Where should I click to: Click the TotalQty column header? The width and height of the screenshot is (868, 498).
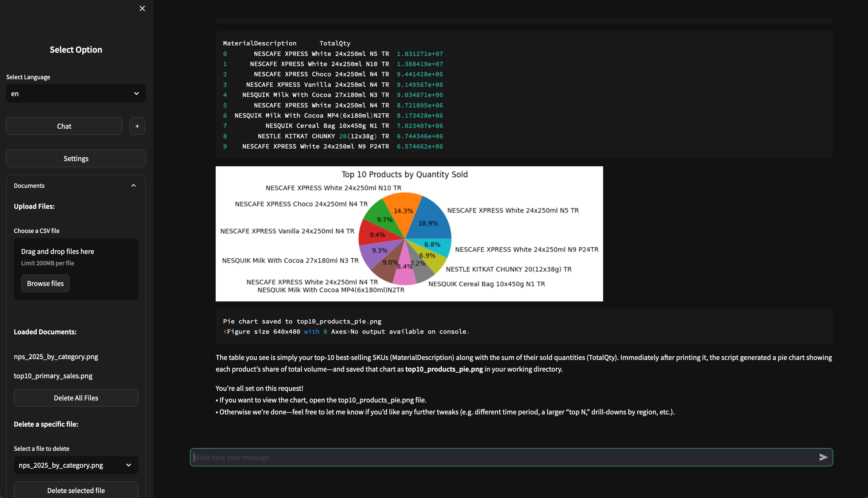click(x=335, y=43)
